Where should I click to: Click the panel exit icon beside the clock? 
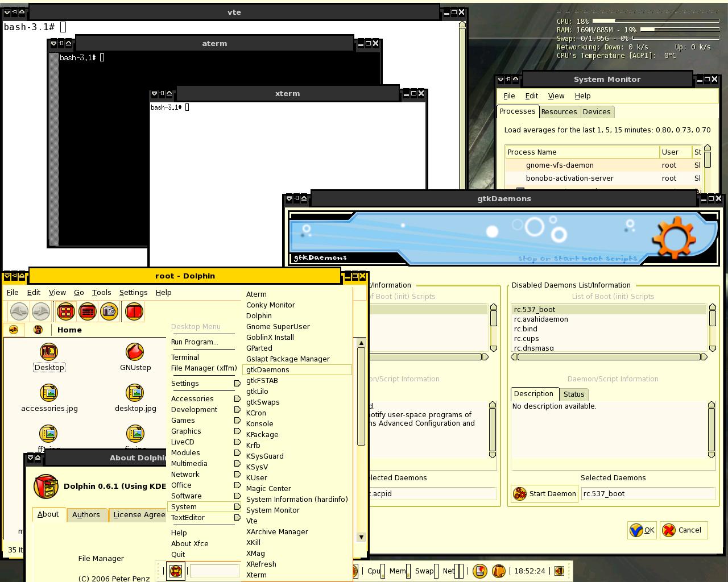pos(559,571)
